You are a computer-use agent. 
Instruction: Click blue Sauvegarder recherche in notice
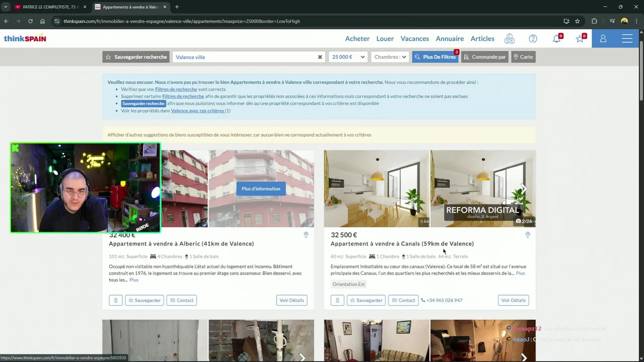coord(143,104)
